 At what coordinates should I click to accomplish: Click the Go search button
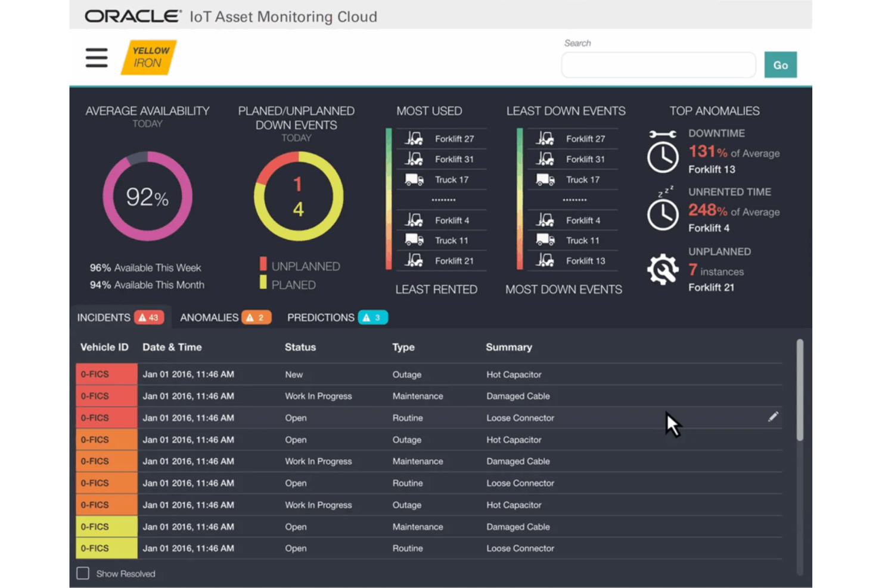tap(780, 64)
